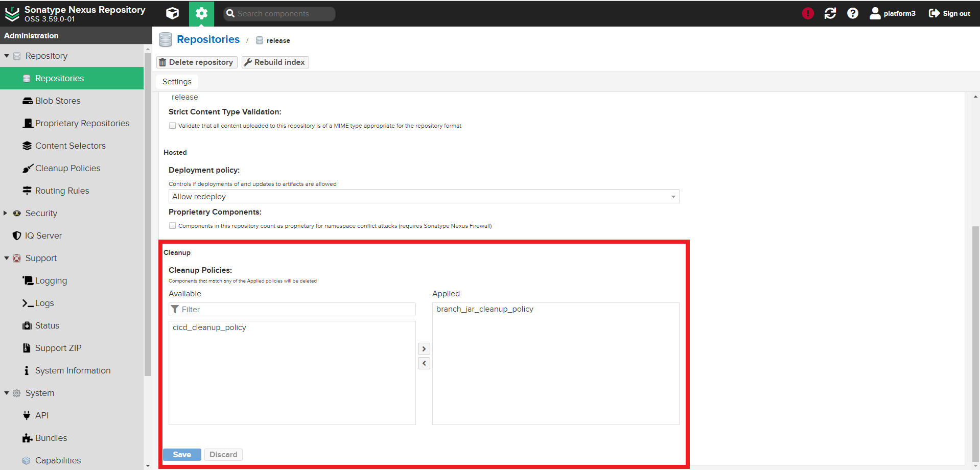Image resolution: width=980 pixels, height=470 pixels.
Task: Click the Security eye icon
Action: click(x=17, y=213)
